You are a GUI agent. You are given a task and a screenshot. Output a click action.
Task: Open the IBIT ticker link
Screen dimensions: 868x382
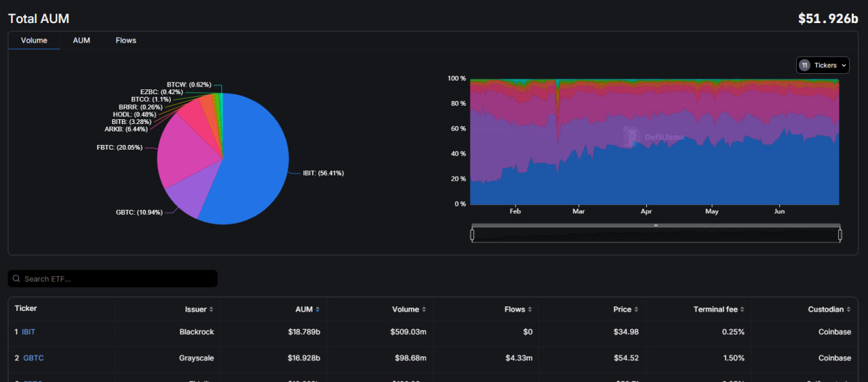click(x=28, y=332)
